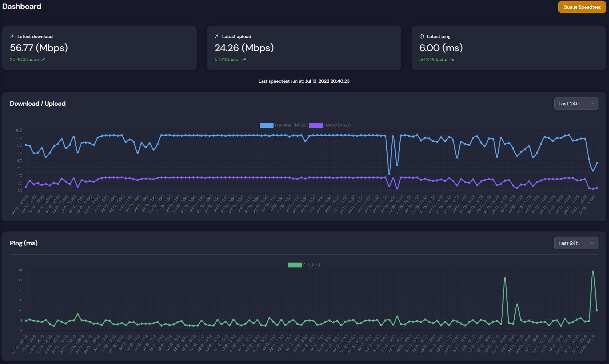
Task: Click the 56.23% faster text
Action: click(x=434, y=59)
